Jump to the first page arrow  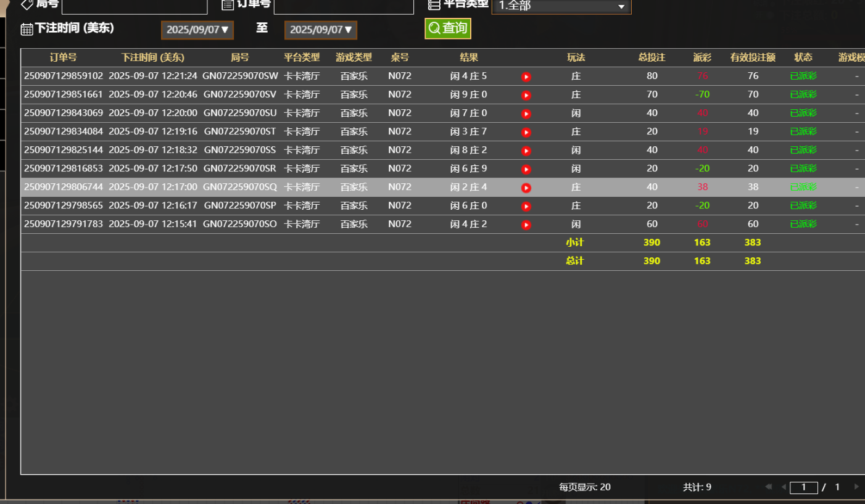pos(769,487)
